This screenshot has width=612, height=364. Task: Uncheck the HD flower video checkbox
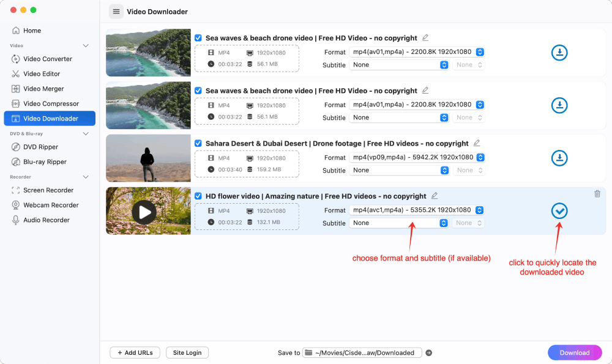click(x=198, y=196)
